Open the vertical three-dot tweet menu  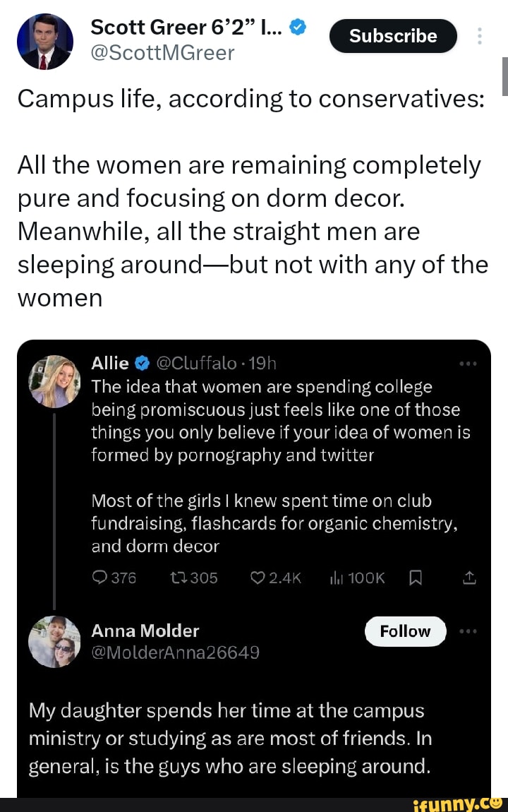coord(480,36)
